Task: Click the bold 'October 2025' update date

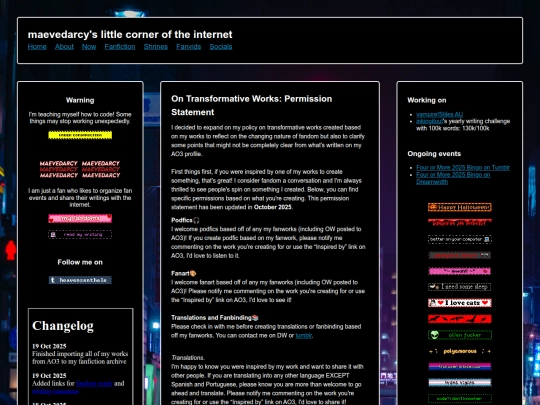Action: 272,207
